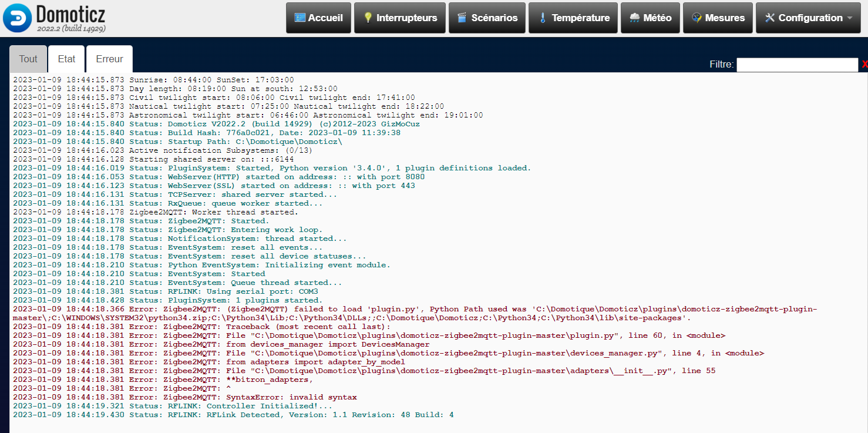Image resolution: width=868 pixels, height=433 pixels.
Task: Click the 'Zigbee2MQTT: Worker thread started.' line
Action: point(156,212)
